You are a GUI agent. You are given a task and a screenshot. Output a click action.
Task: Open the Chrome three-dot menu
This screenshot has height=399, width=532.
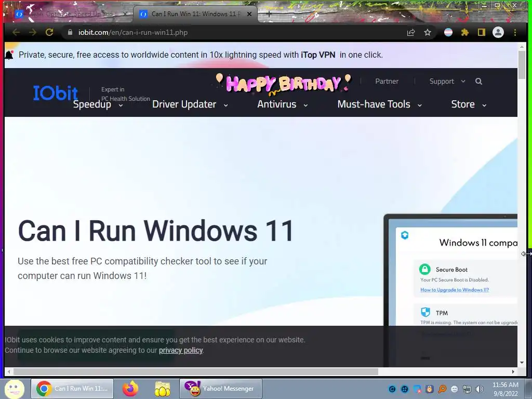(515, 32)
